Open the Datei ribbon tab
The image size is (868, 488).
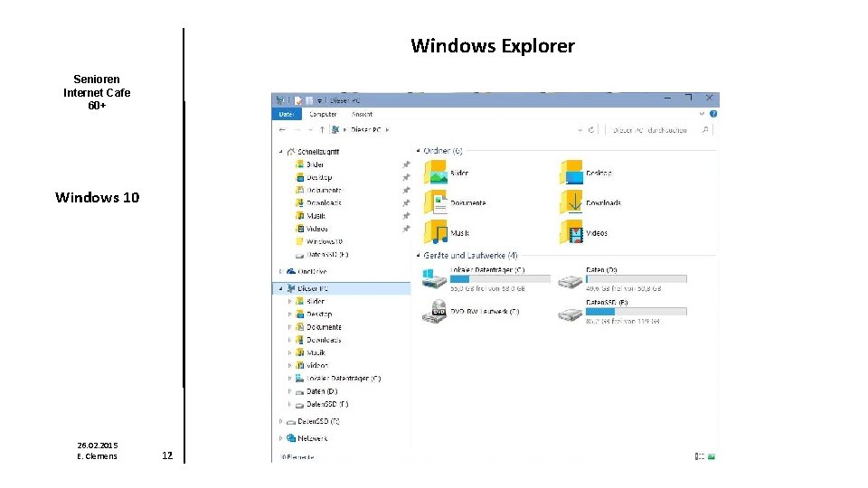tap(287, 114)
